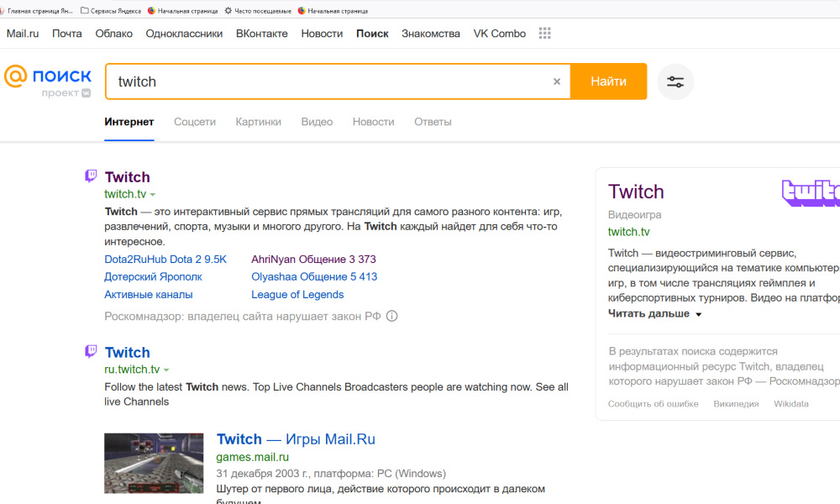Switch to the Новости search tab
Image resolution: width=840 pixels, height=504 pixels.
pyautogui.click(x=374, y=122)
